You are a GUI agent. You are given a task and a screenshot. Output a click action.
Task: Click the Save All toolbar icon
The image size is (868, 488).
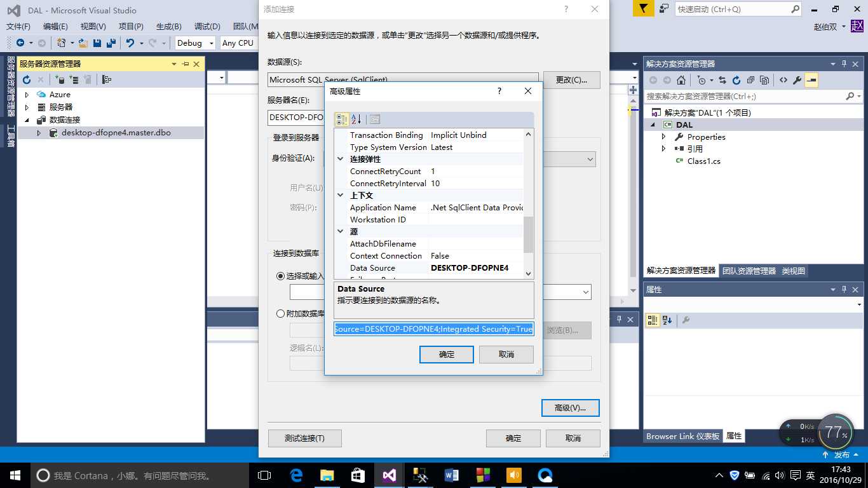[111, 43]
